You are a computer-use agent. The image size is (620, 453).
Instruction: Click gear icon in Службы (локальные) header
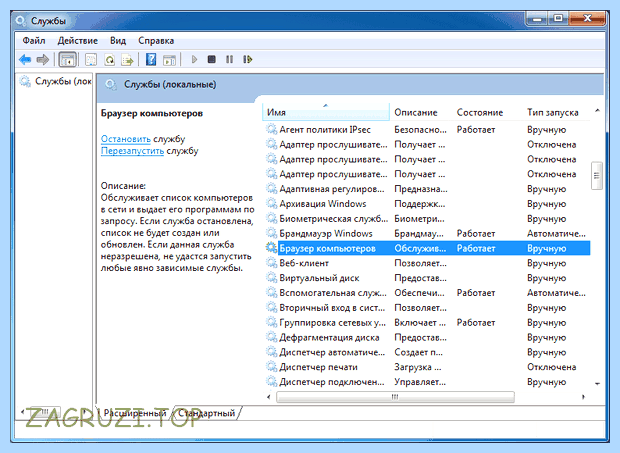click(x=111, y=85)
